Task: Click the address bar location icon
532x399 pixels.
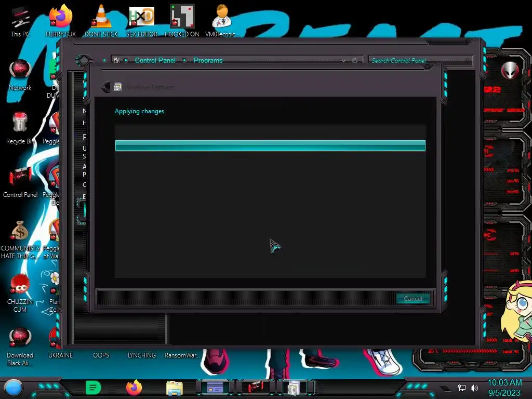Action: pos(116,60)
